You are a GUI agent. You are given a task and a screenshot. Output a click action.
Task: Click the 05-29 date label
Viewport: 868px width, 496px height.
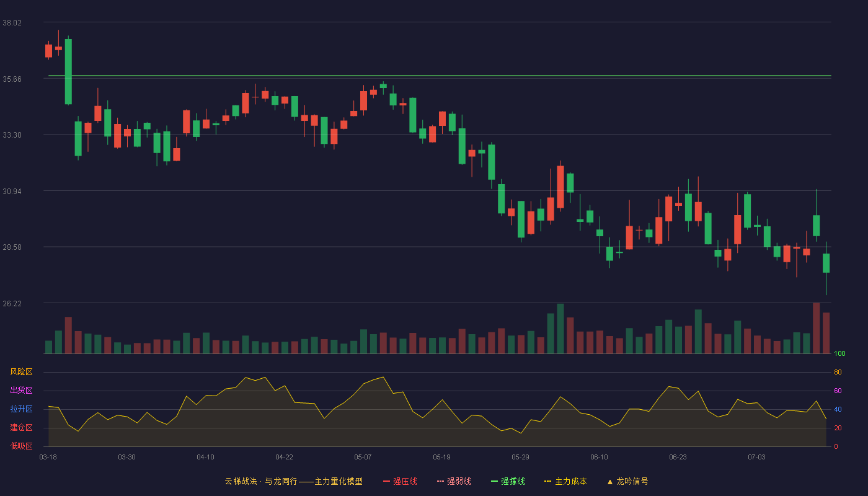point(520,457)
